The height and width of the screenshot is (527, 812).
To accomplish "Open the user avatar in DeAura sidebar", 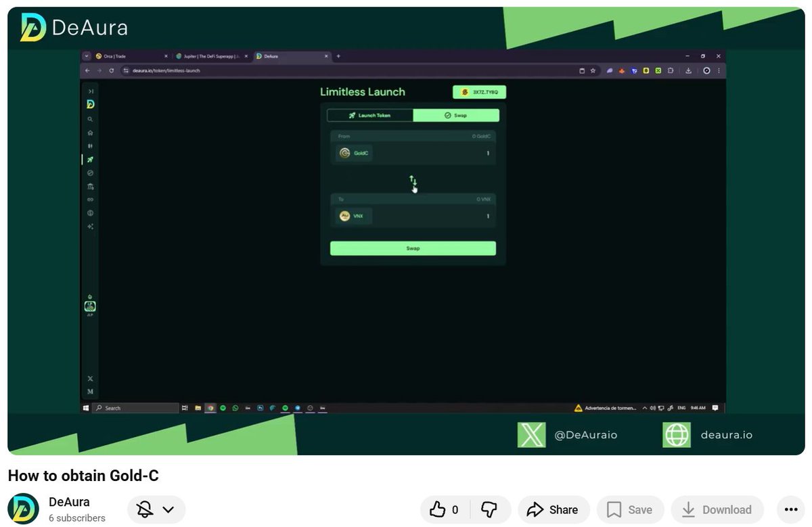I will tap(90, 306).
